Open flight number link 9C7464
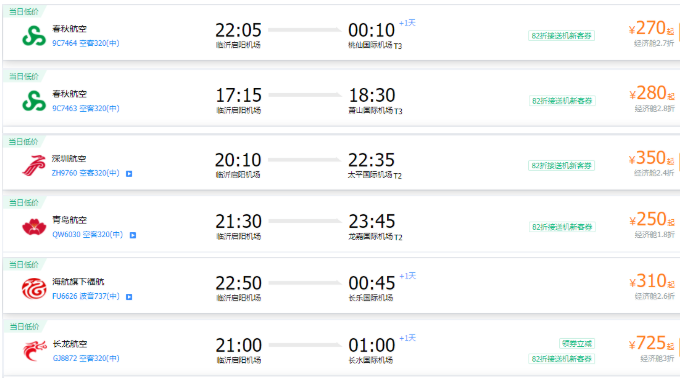Viewport: 685px width, 378px height. [x=64, y=43]
